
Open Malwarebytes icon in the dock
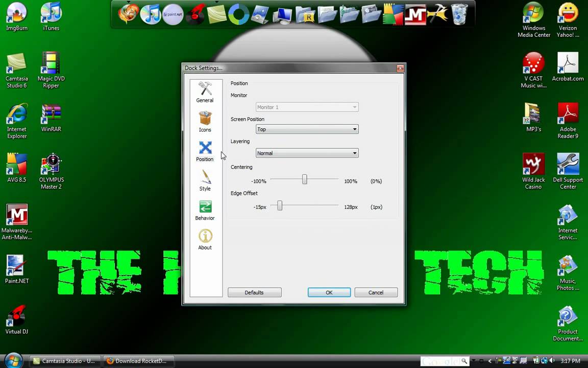click(415, 15)
